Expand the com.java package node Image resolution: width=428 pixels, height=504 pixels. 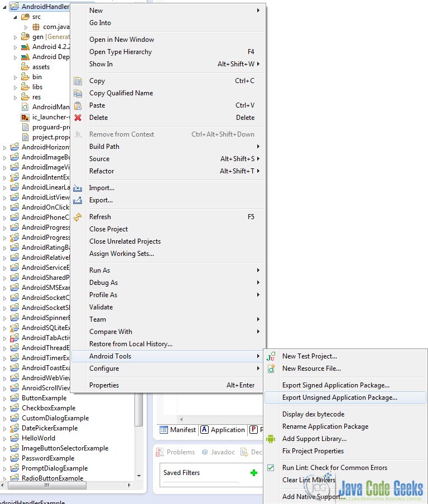coord(26,27)
